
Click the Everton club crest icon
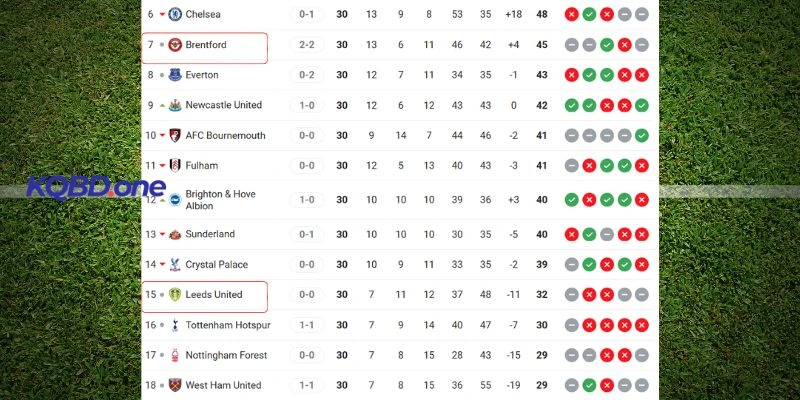175,75
